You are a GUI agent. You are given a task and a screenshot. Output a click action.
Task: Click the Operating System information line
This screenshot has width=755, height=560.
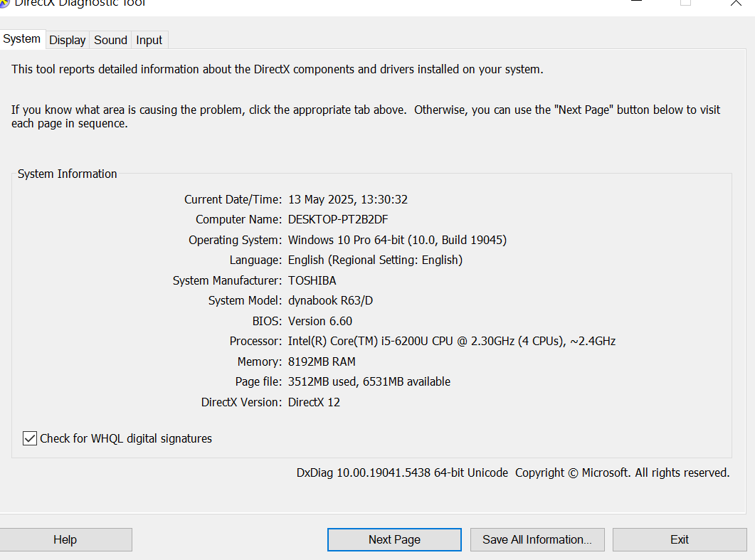coord(396,240)
